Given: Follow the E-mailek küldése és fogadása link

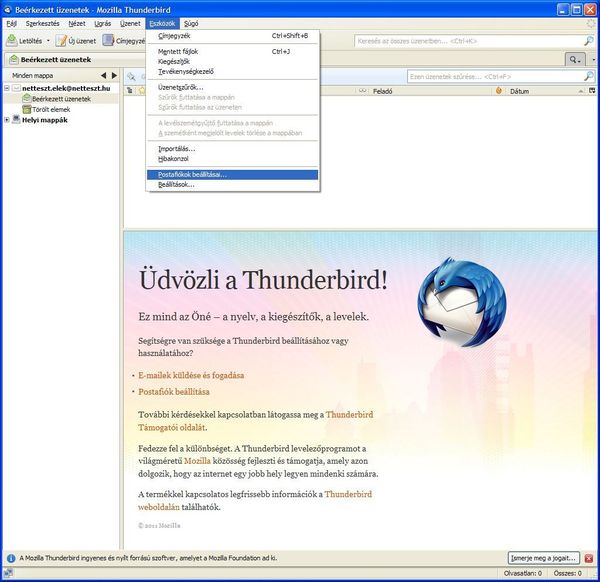Looking at the screenshot, I should tap(191, 375).
